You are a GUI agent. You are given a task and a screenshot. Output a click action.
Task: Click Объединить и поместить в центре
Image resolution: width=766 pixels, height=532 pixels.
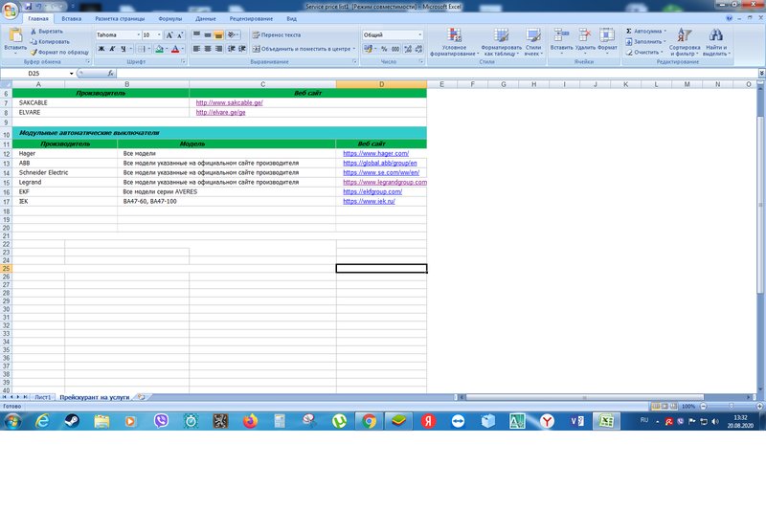(x=302, y=49)
